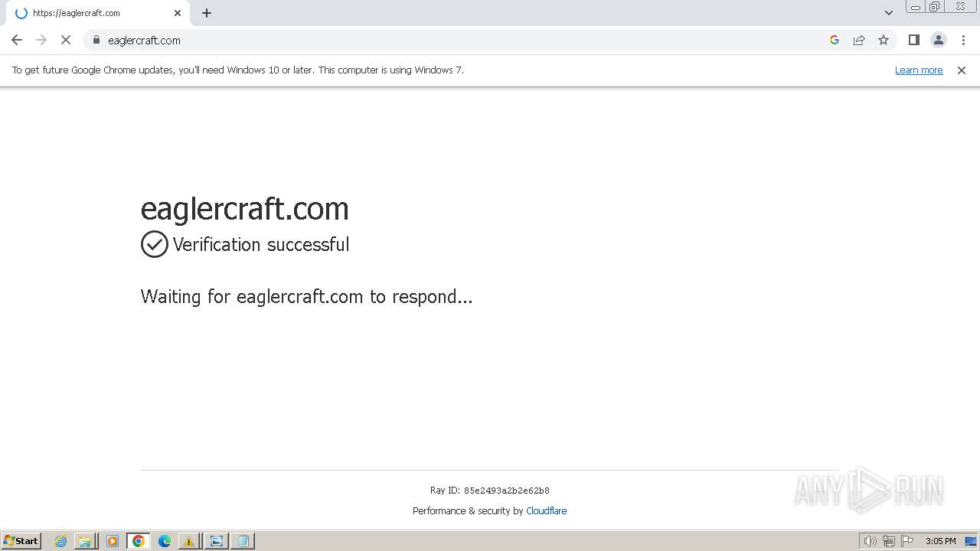Click the system clock showing 3:05 PM

click(x=940, y=541)
